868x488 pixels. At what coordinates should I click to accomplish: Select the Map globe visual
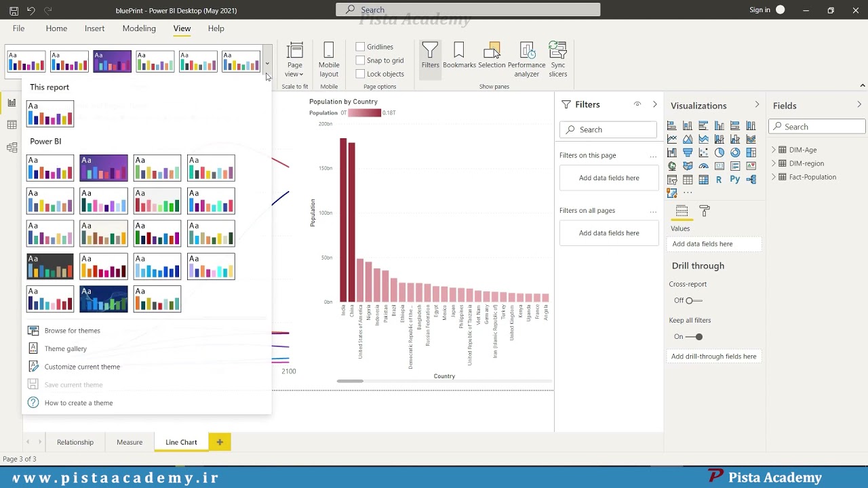pos(672,166)
